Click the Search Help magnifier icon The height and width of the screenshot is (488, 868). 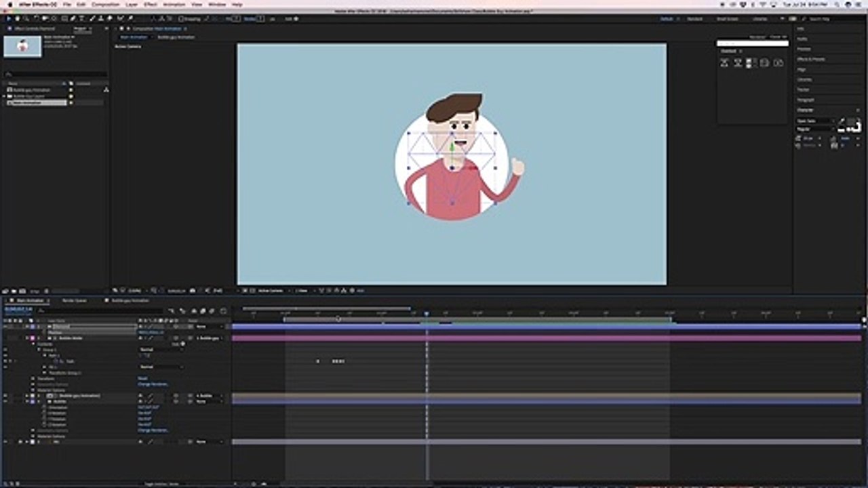(804, 19)
